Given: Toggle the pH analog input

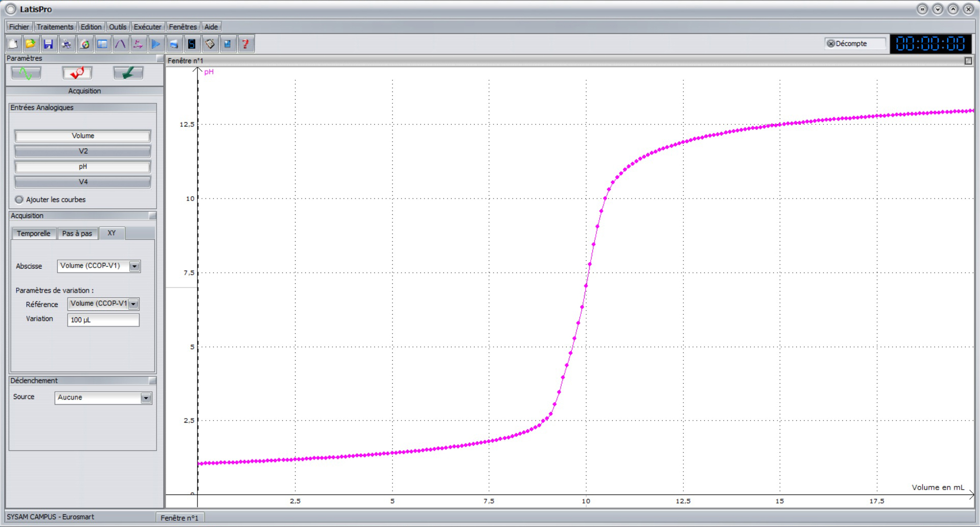Looking at the screenshot, I should [83, 167].
